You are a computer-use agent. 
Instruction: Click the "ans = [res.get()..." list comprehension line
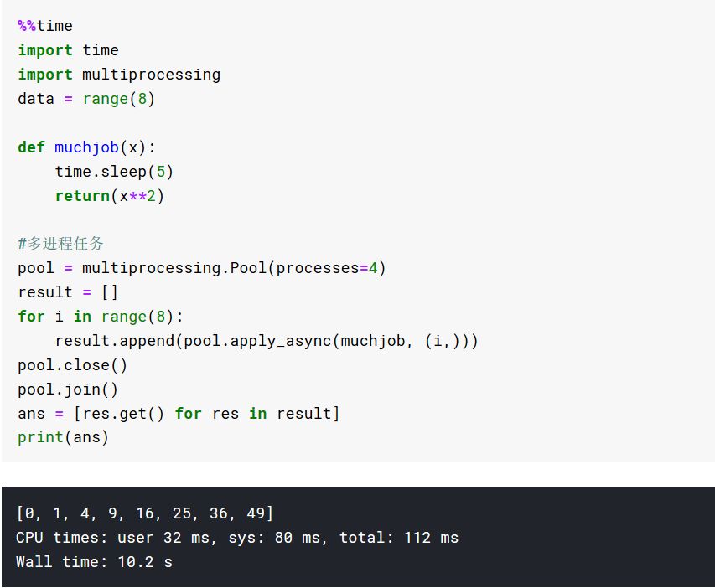[x=179, y=414]
